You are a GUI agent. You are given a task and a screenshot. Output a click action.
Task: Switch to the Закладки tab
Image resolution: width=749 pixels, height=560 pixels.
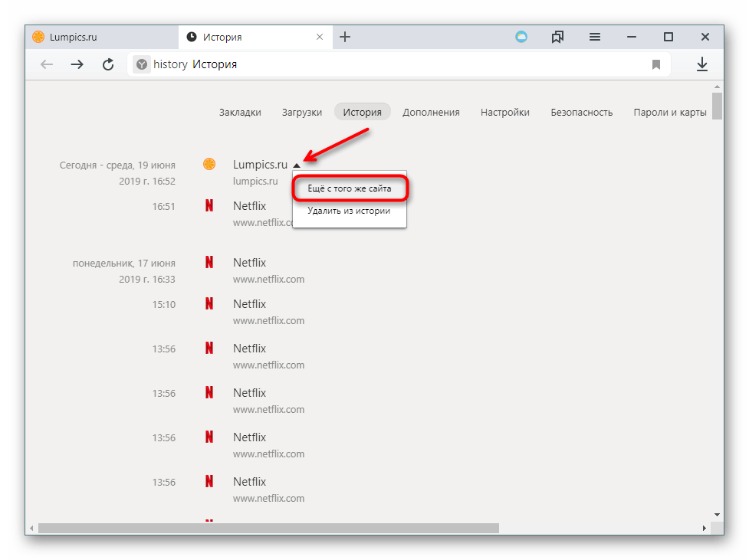pyautogui.click(x=240, y=112)
